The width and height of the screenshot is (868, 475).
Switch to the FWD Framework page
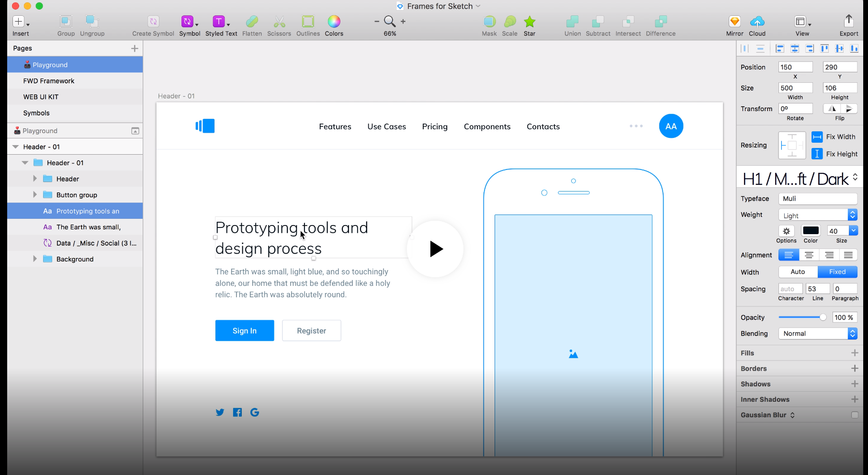pyautogui.click(x=75, y=81)
